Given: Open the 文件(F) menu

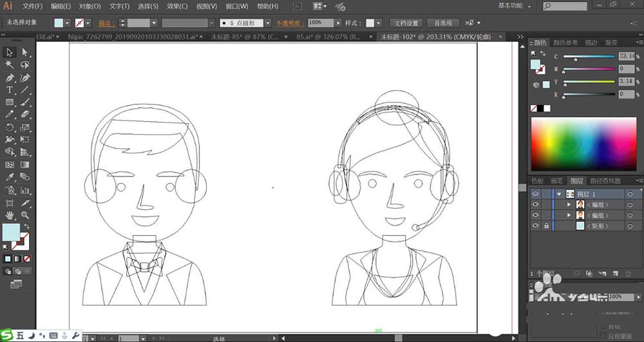Looking at the screenshot, I should pyautogui.click(x=32, y=6).
